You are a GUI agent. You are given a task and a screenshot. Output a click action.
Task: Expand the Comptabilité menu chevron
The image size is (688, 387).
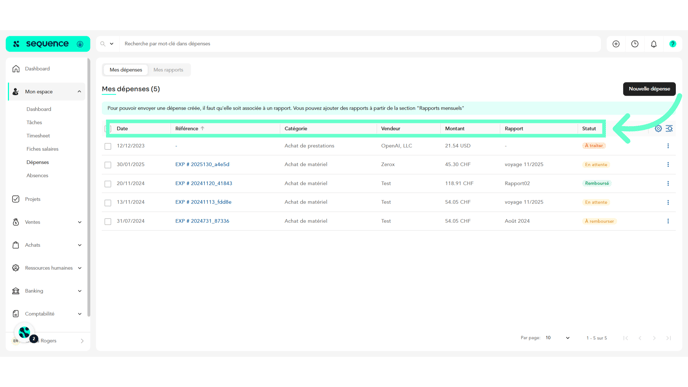(79, 314)
